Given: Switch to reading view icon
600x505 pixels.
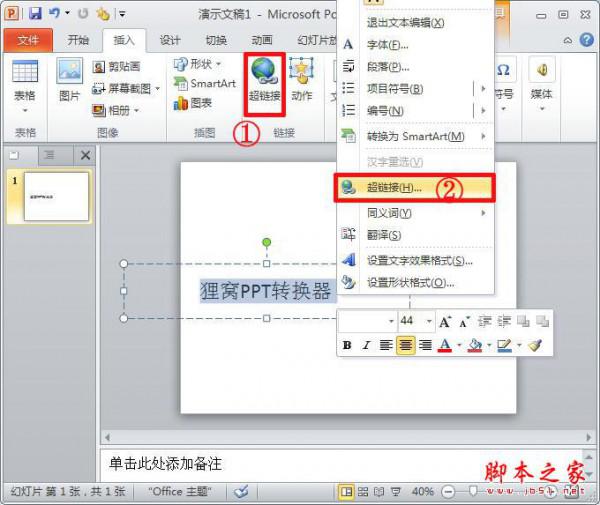Looking at the screenshot, I should pyautogui.click(x=379, y=491).
